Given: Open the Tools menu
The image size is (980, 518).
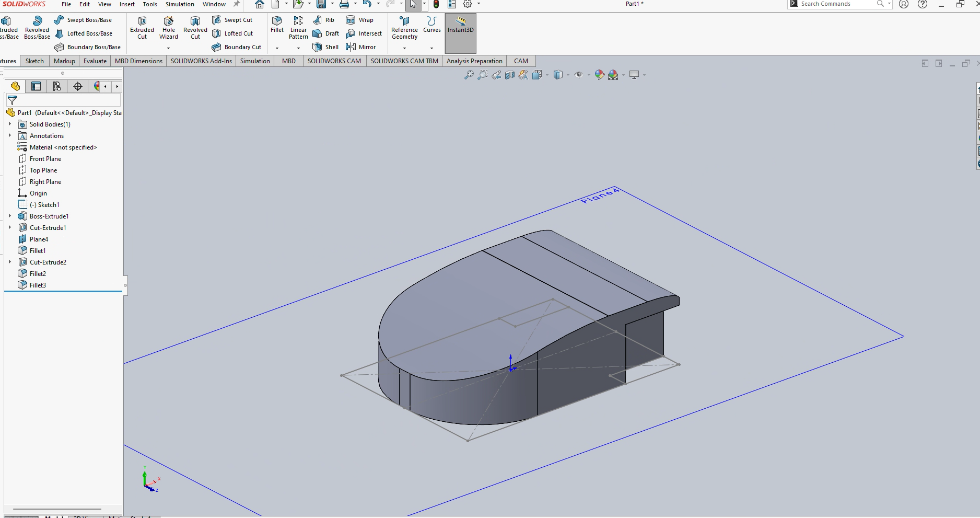Looking at the screenshot, I should click(x=150, y=4).
